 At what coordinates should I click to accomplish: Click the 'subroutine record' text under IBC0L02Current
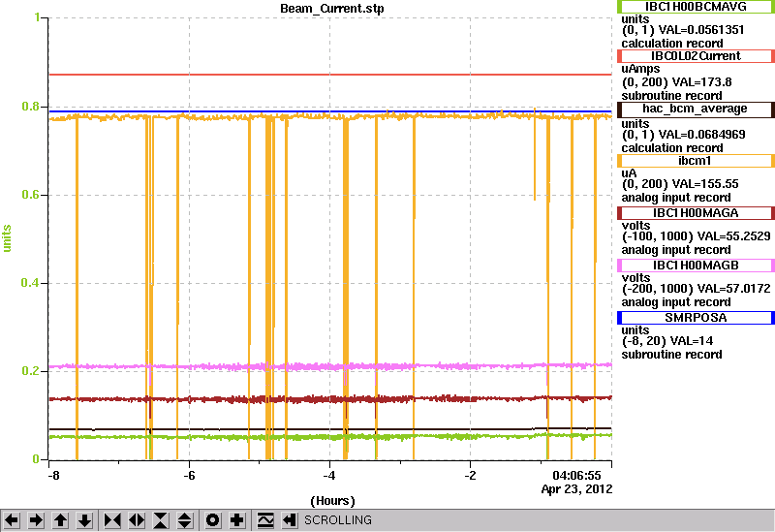point(671,96)
